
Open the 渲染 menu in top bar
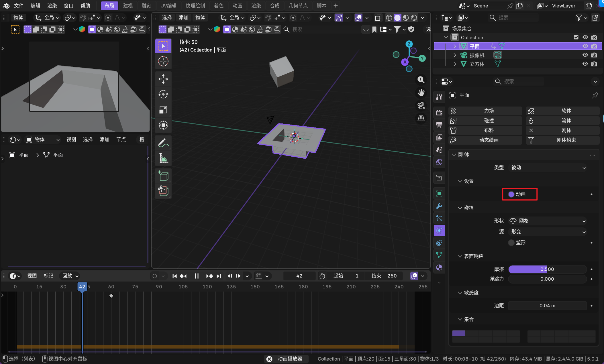(x=52, y=6)
